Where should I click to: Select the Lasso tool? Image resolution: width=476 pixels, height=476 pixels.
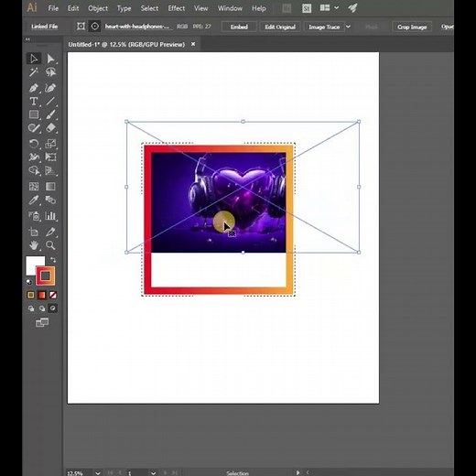click(50, 72)
